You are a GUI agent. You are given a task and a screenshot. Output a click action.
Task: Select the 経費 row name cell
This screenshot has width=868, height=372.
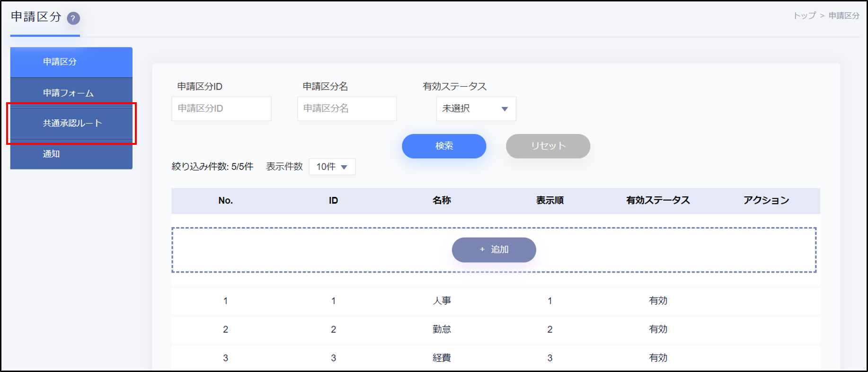442,358
